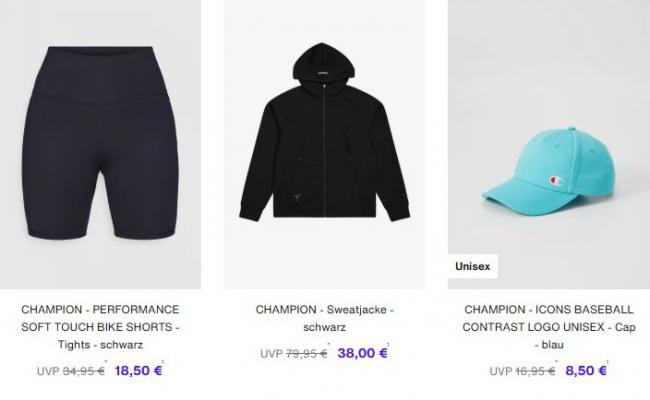This screenshot has width=650, height=400.
Task: Click the 8,50 € sale price
Action: tap(586, 371)
